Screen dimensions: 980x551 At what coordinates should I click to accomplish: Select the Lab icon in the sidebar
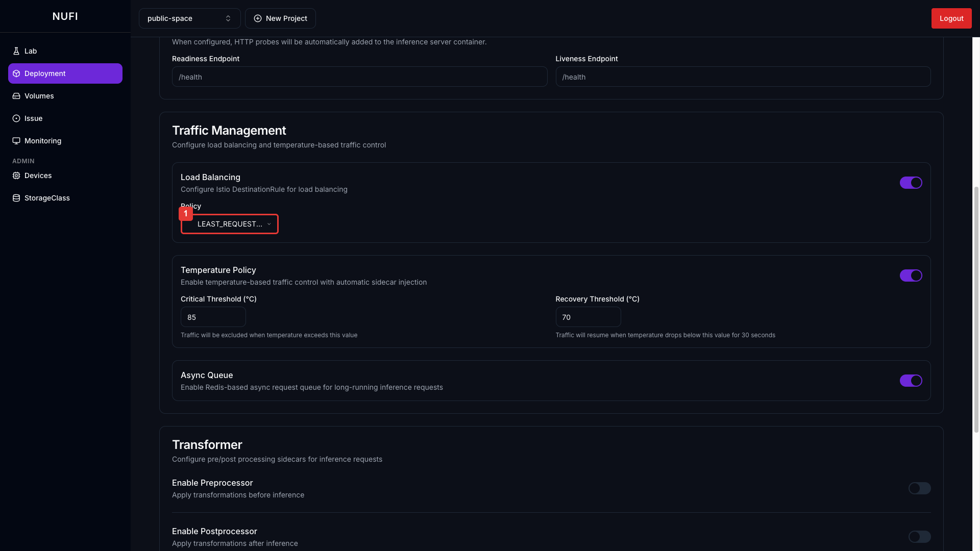click(x=16, y=51)
